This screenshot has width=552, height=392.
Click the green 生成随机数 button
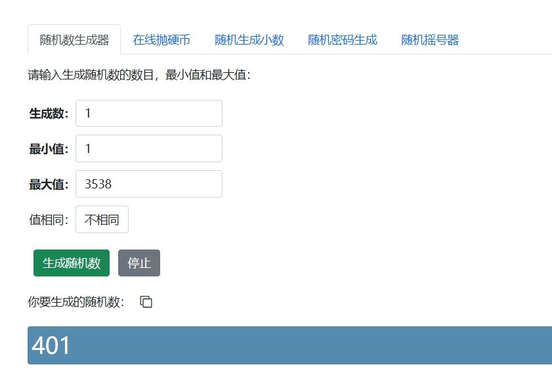coord(72,263)
